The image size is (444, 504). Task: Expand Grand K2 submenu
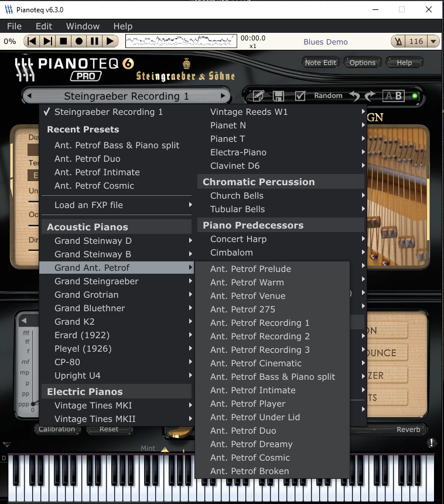(117, 322)
